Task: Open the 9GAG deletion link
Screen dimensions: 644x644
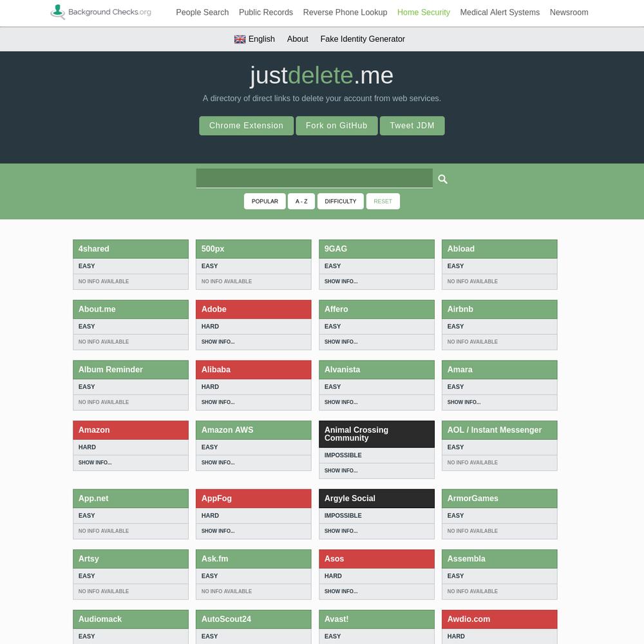Action: tap(376, 249)
